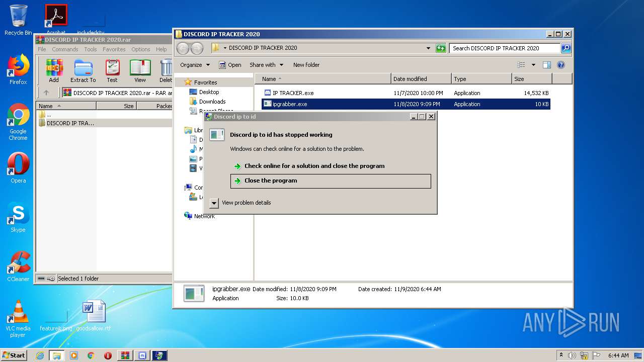Click the New folder button
This screenshot has height=362, width=644.
pyautogui.click(x=306, y=65)
